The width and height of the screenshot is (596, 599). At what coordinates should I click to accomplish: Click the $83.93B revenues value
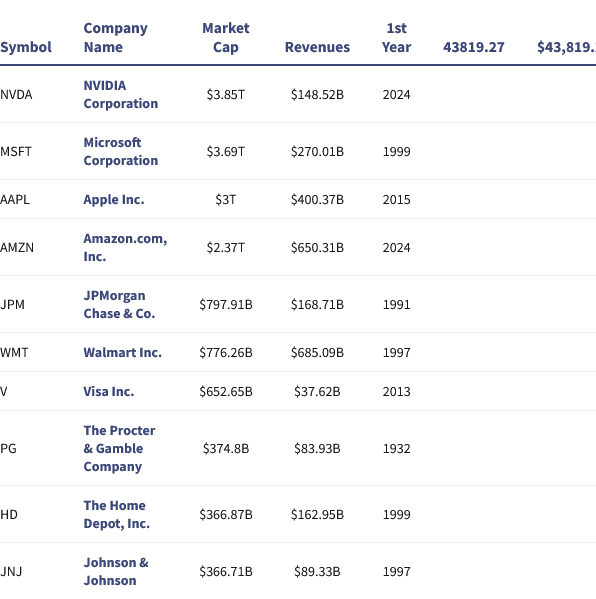pyautogui.click(x=317, y=448)
